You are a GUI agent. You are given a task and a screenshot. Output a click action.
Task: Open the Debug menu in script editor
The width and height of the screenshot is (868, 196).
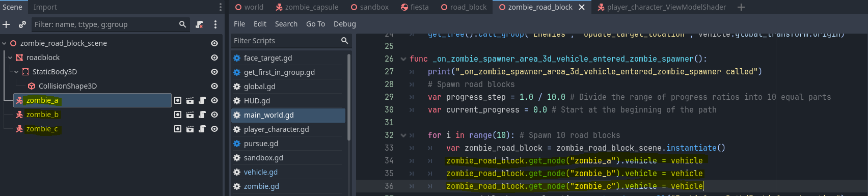coord(345,24)
